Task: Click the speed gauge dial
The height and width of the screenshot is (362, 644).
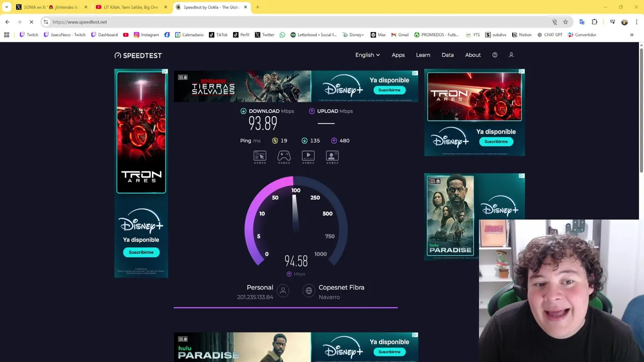Action: [x=295, y=221]
